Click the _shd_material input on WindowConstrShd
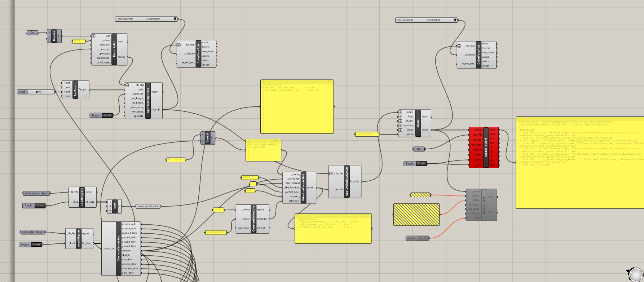Viewport: 644px width, 282px height. coord(292,183)
